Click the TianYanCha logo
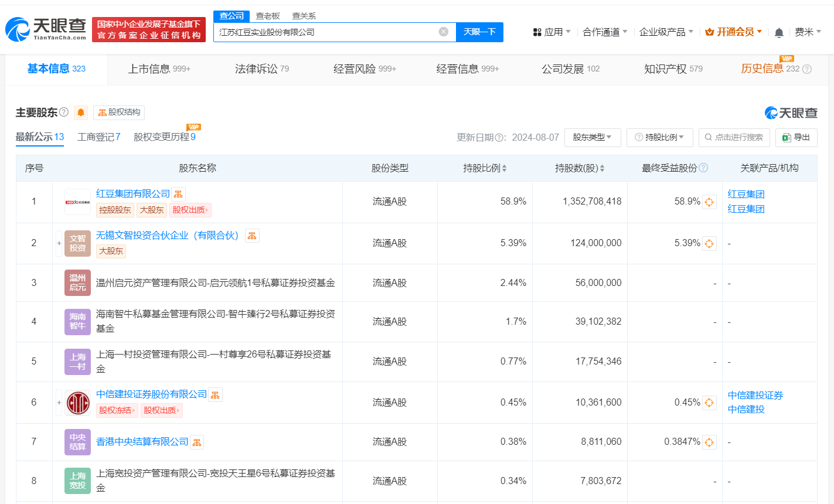Viewport: 834px width, 504px height. [46, 29]
